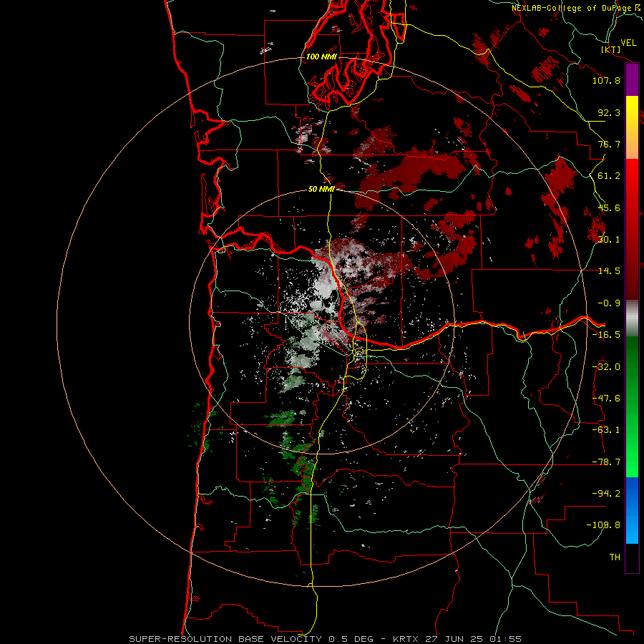644x644 pixels.
Task: Click the purple segment of color bar
Action: click(632, 80)
